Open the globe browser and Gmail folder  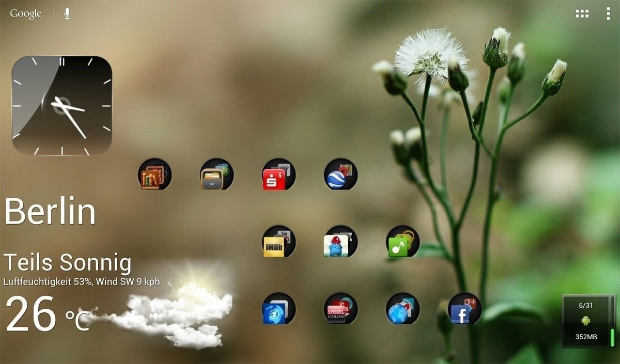pyautogui.click(x=402, y=308)
